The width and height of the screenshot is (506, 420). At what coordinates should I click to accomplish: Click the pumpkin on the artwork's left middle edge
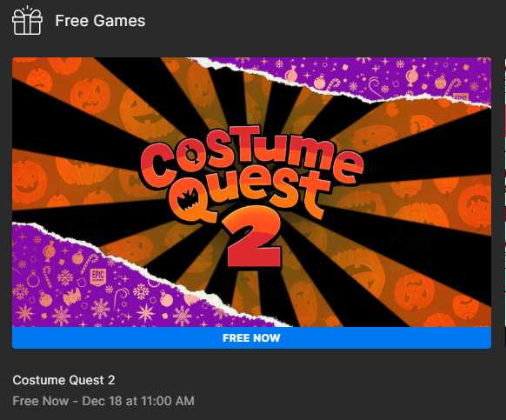point(29,182)
